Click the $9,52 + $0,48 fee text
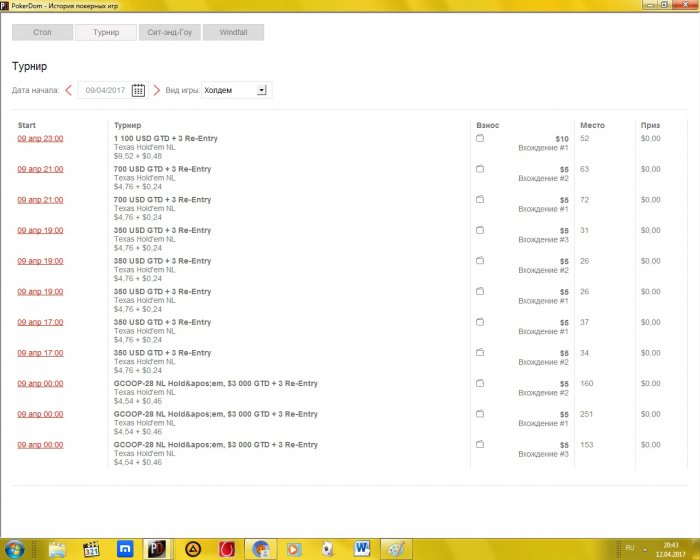The height and width of the screenshot is (560, 700). (x=138, y=156)
